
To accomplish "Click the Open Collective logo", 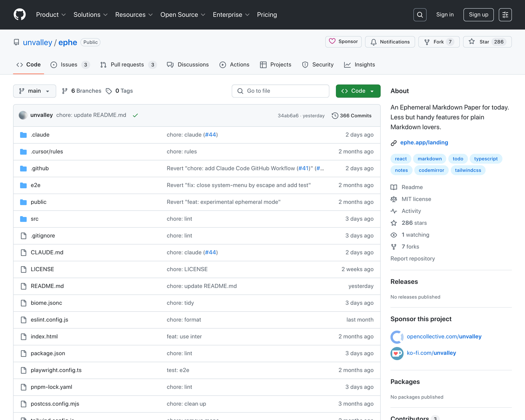I will tap(397, 337).
